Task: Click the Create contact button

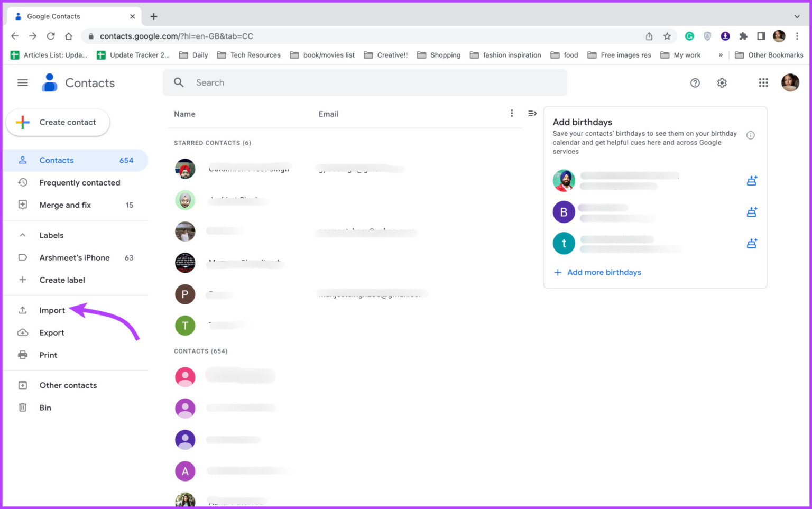Action: (x=58, y=122)
